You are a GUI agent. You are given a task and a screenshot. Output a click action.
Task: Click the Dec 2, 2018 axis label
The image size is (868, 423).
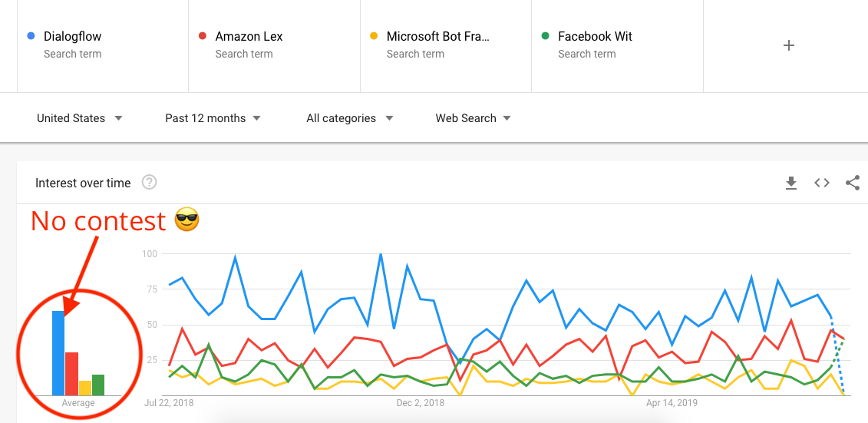tap(420, 403)
